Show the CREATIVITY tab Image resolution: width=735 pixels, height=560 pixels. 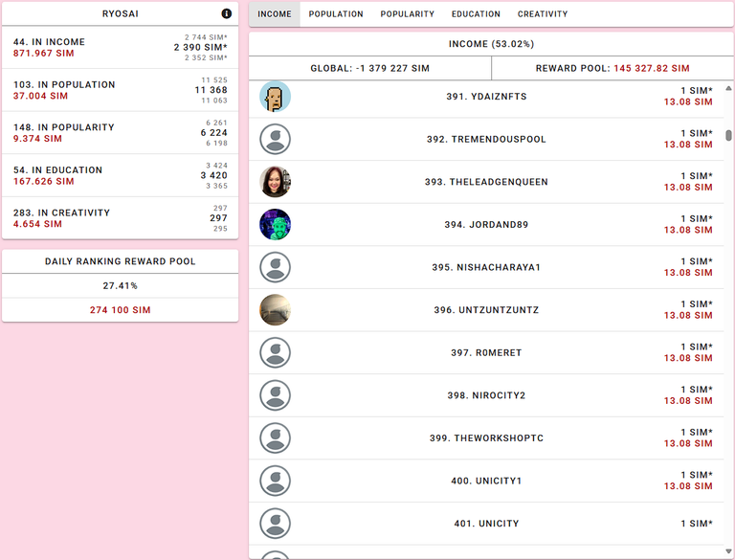click(x=543, y=14)
